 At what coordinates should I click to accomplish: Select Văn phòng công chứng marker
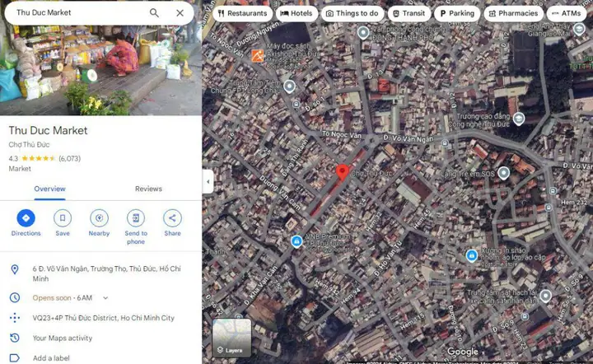[x=363, y=33]
